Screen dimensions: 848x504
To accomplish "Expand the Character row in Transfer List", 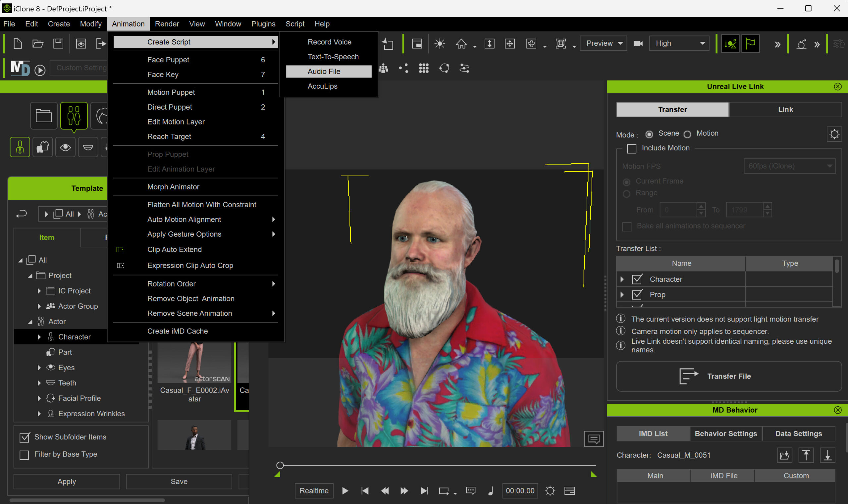I will tap(622, 279).
